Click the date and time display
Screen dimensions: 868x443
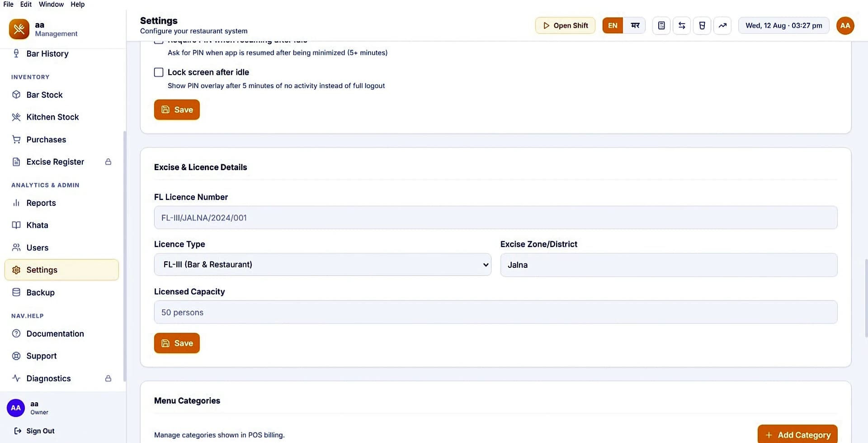pos(784,25)
